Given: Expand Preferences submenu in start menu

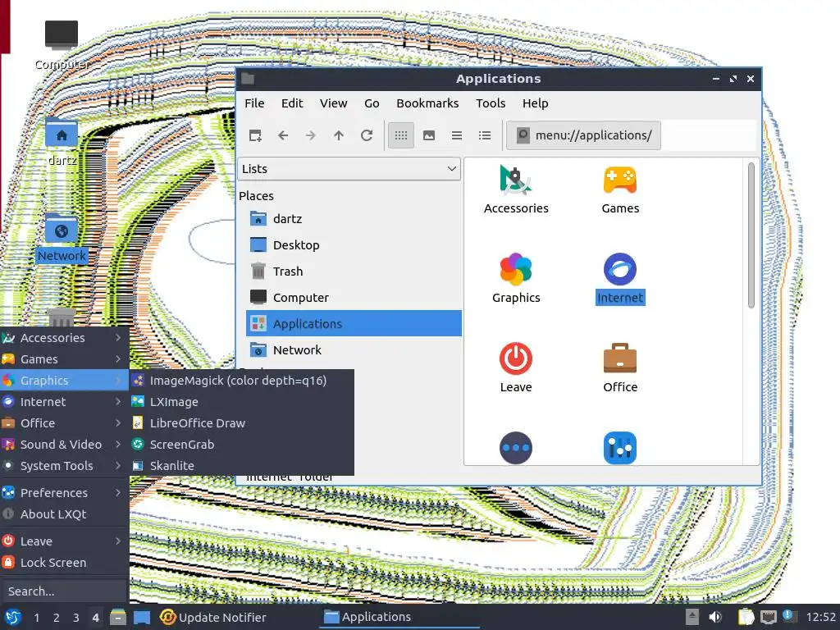Looking at the screenshot, I should 64,493.
